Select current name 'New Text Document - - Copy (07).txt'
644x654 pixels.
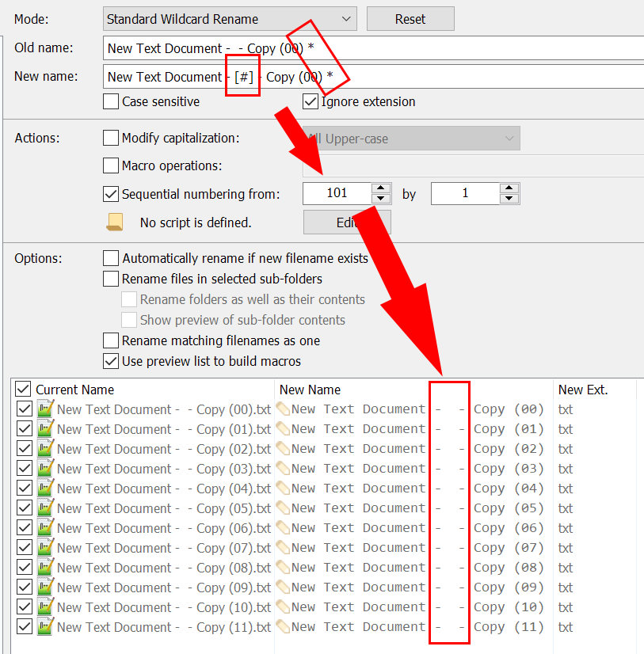click(164, 548)
